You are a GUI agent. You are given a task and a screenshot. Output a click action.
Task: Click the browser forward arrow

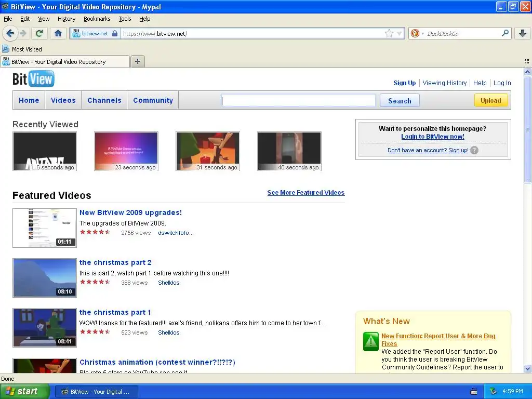tap(23, 33)
